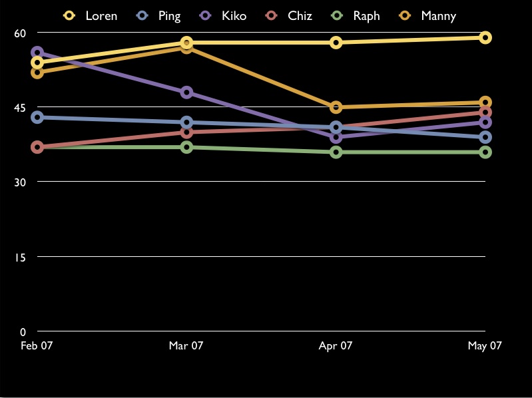Pick Manny's Apr 07 data point
The width and height of the screenshot is (532, 398).
click(x=336, y=107)
